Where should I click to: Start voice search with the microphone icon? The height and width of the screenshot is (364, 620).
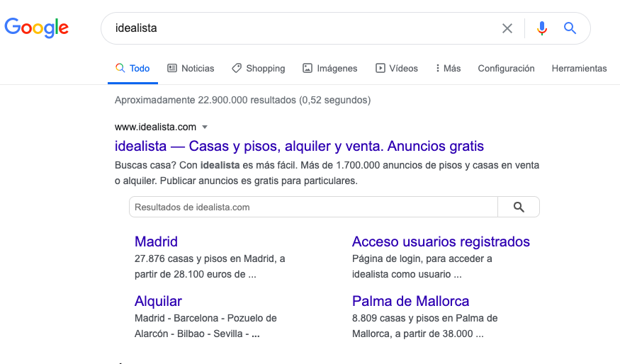click(542, 28)
